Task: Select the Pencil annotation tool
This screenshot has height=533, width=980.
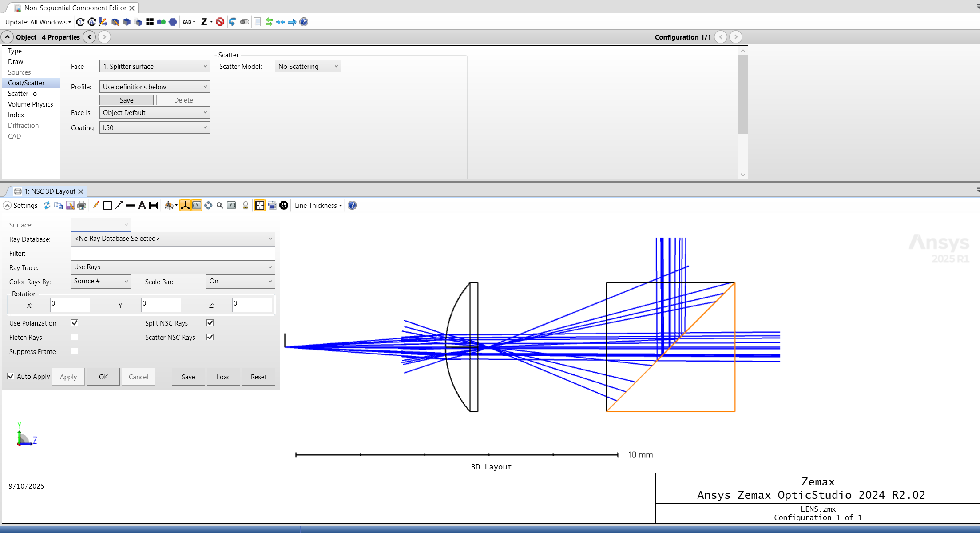Action: pyautogui.click(x=96, y=205)
